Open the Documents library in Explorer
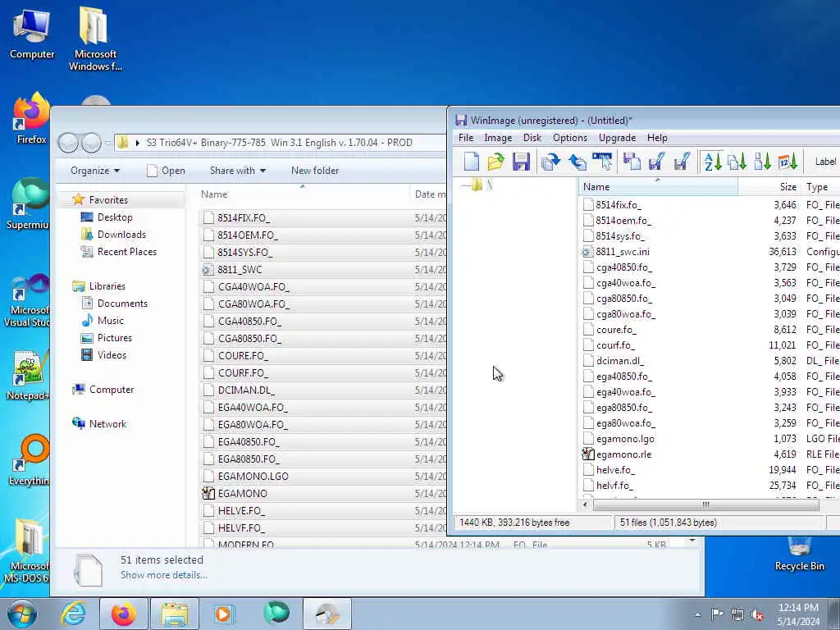The width and height of the screenshot is (840, 630). [x=122, y=304]
